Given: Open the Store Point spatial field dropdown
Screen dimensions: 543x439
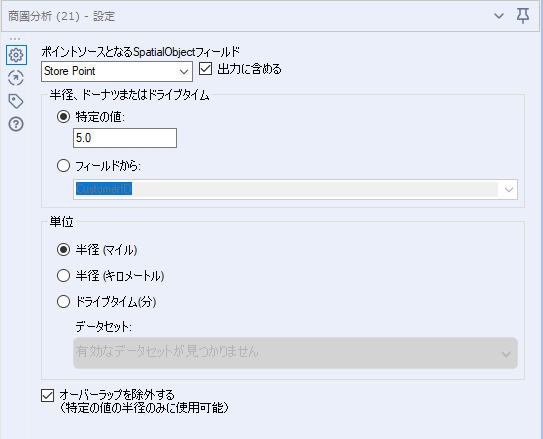Looking at the screenshot, I should click(117, 72).
